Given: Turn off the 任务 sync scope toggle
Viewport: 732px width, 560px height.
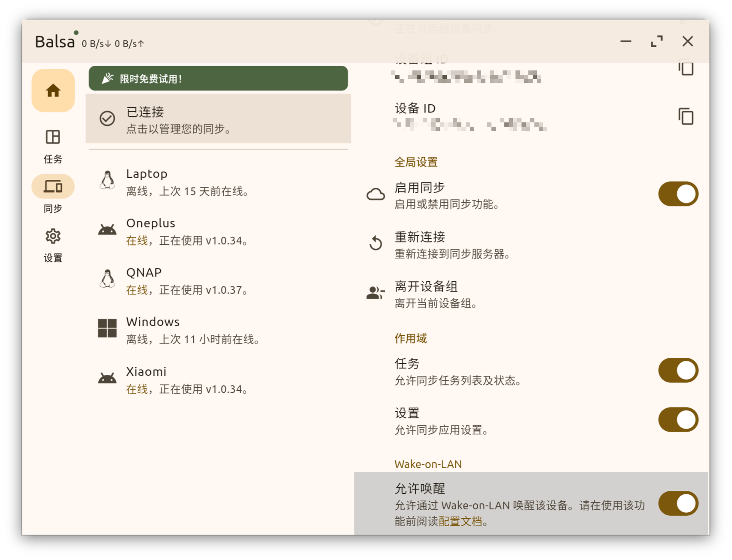Looking at the screenshot, I should pyautogui.click(x=678, y=370).
